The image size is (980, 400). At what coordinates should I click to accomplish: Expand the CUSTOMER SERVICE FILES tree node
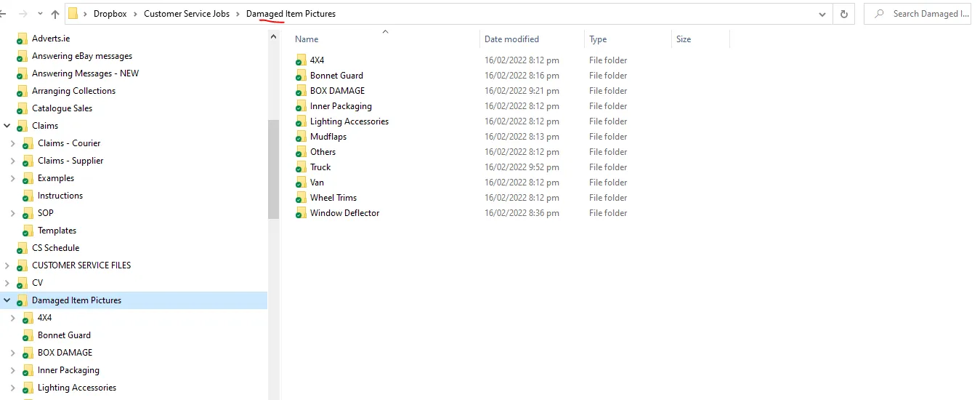(7, 265)
